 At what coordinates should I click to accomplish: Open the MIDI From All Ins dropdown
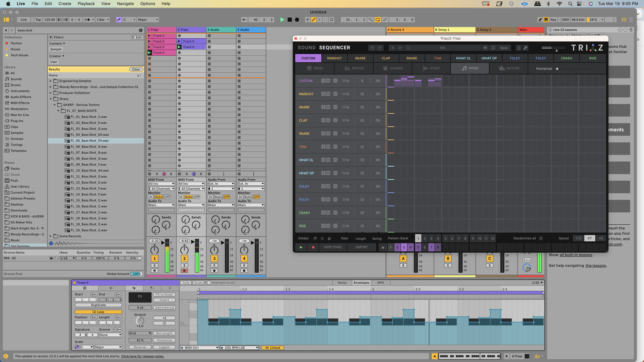[161, 184]
